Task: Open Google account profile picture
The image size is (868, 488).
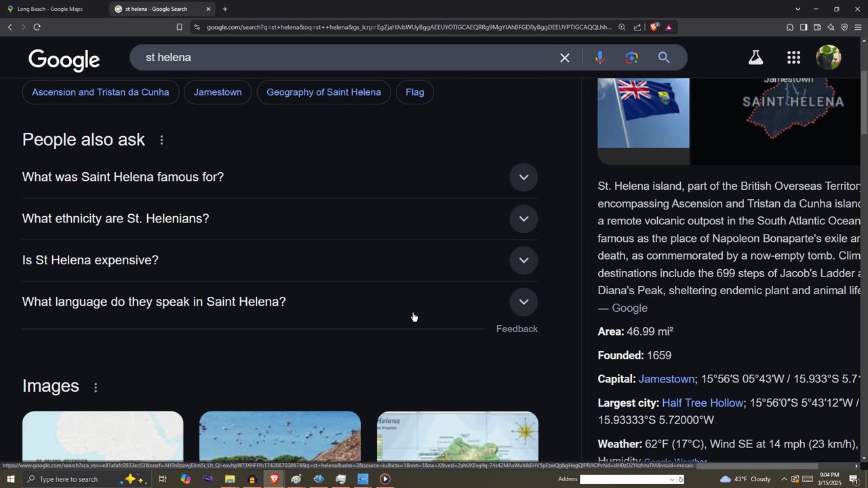Action: [x=828, y=58]
